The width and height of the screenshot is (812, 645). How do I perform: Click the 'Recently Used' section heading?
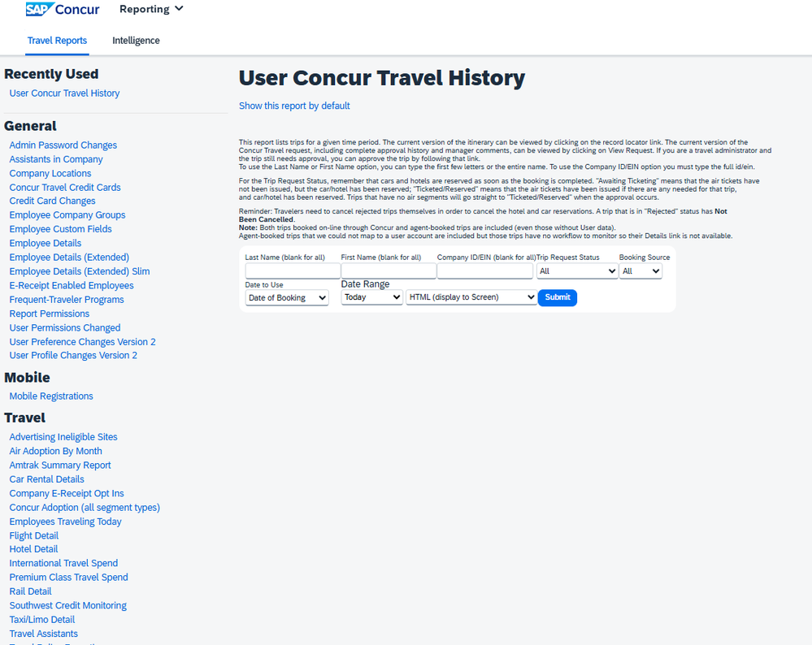(51, 74)
